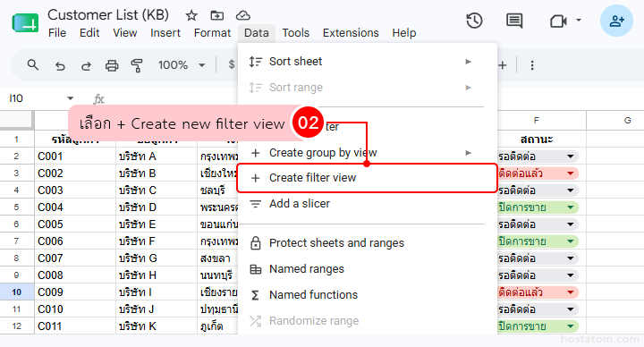Open the three-dot more toolbar options
644x347 pixels.
[532, 65]
